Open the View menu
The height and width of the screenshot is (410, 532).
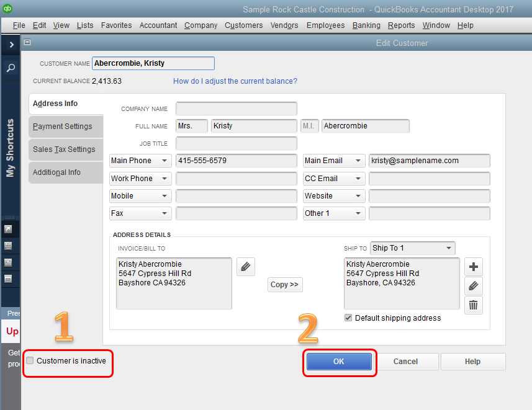point(61,25)
